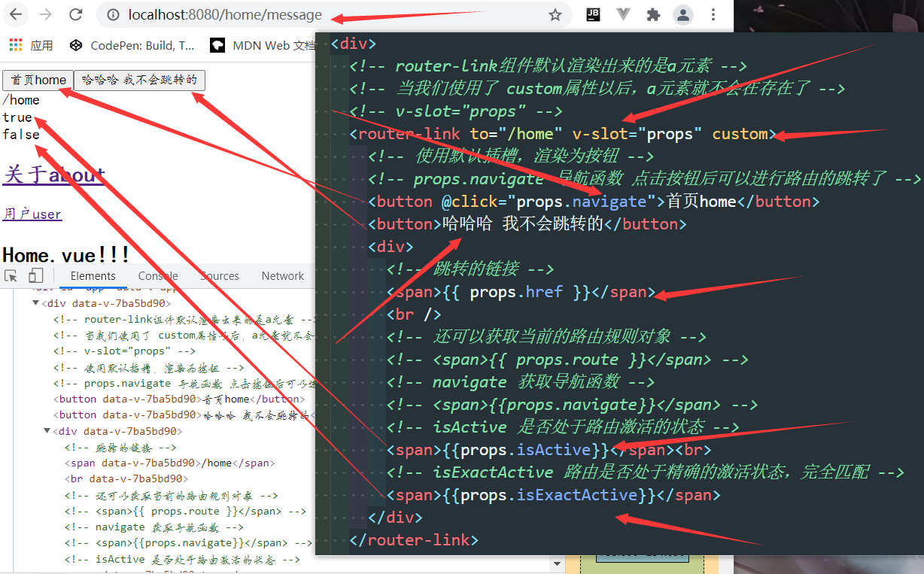The width and height of the screenshot is (924, 574).
Task: Click props.isExactActive in the code
Action: [x=549, y=495]
